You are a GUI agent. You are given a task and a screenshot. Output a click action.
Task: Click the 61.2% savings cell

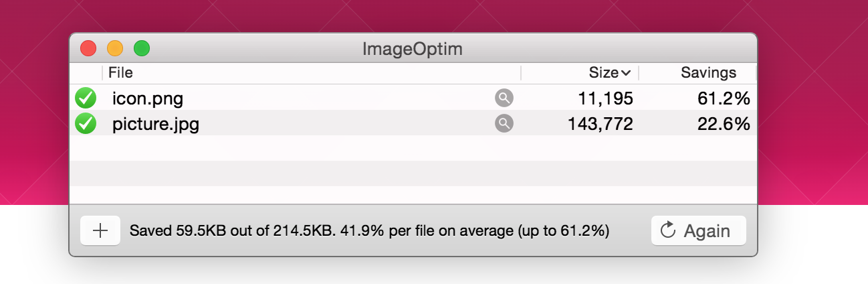pyautogui.click(x=724, y=99)
